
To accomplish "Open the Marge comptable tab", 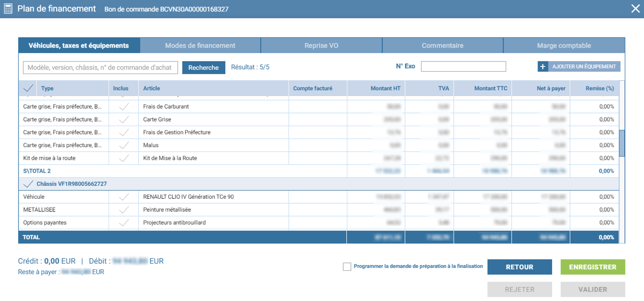I will point(564,45).
